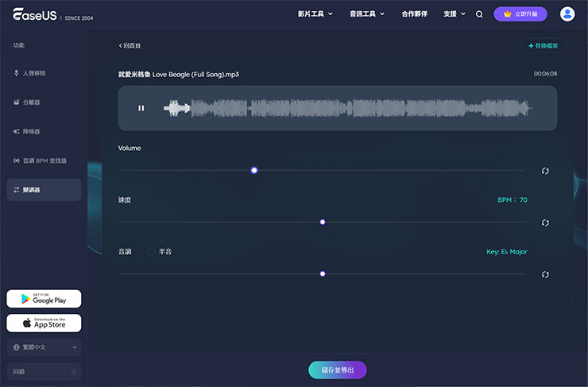The image size is (588, 387).
Task: Open the App Store download badge
Action: tap(44, 323)
